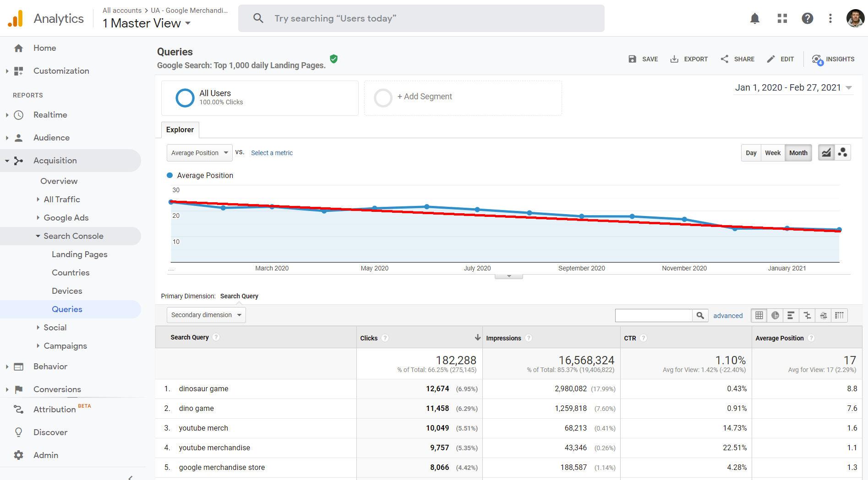Switch chart granularity to Day
868x480 pixels.
coord(751,153)
